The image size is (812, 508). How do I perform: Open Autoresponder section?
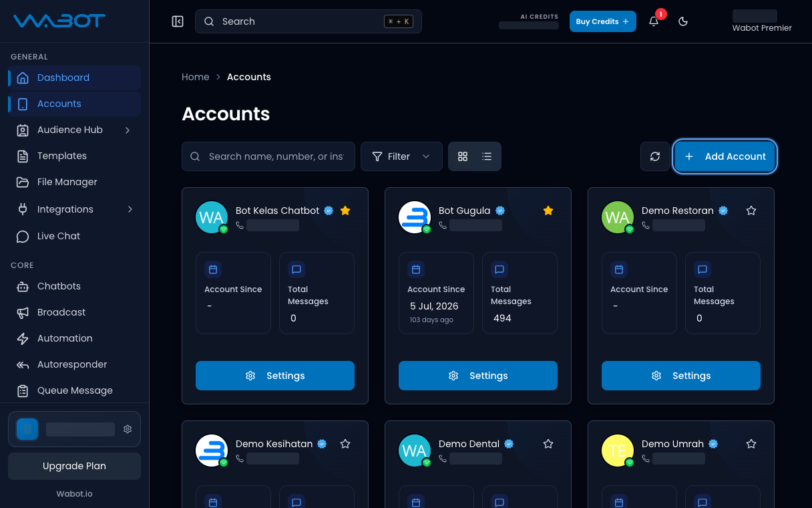tap(74, 364)
